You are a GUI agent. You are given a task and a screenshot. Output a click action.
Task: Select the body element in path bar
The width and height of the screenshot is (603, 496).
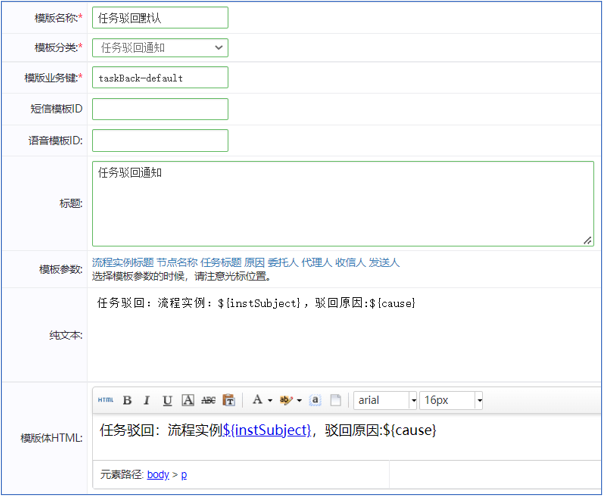tap(158, 474)
